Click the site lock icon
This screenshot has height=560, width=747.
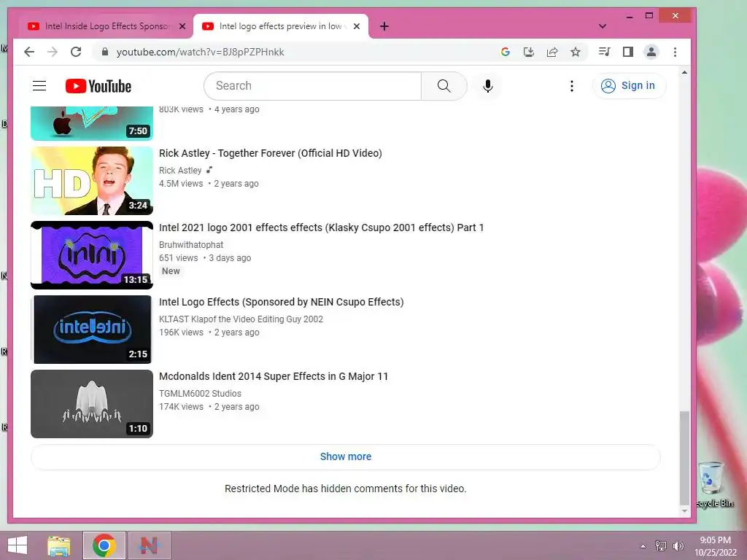point(105,52)
